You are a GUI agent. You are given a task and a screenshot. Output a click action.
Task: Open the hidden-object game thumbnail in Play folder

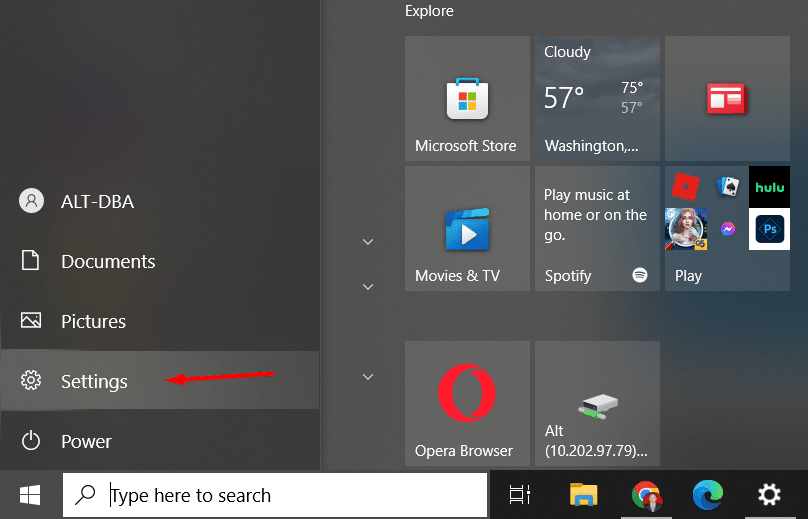coord(686,229)
